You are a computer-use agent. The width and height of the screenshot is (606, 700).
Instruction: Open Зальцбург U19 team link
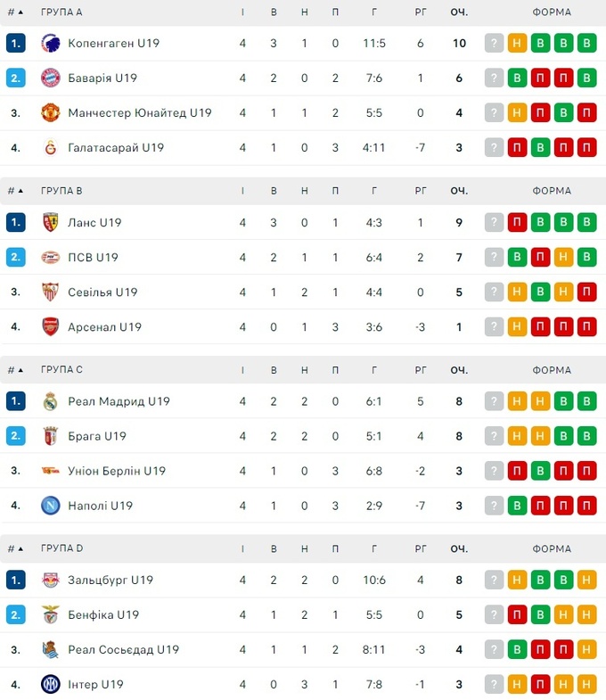coord(111,580)
